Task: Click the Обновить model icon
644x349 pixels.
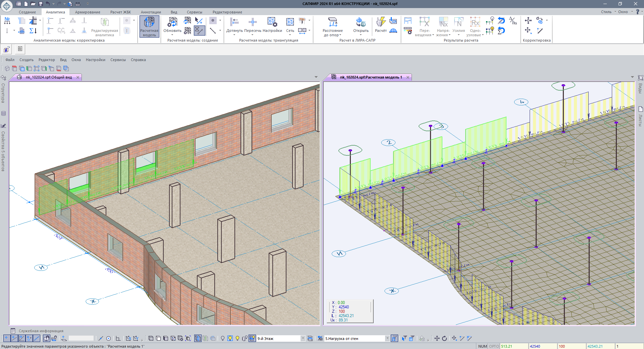Action: 172,22
